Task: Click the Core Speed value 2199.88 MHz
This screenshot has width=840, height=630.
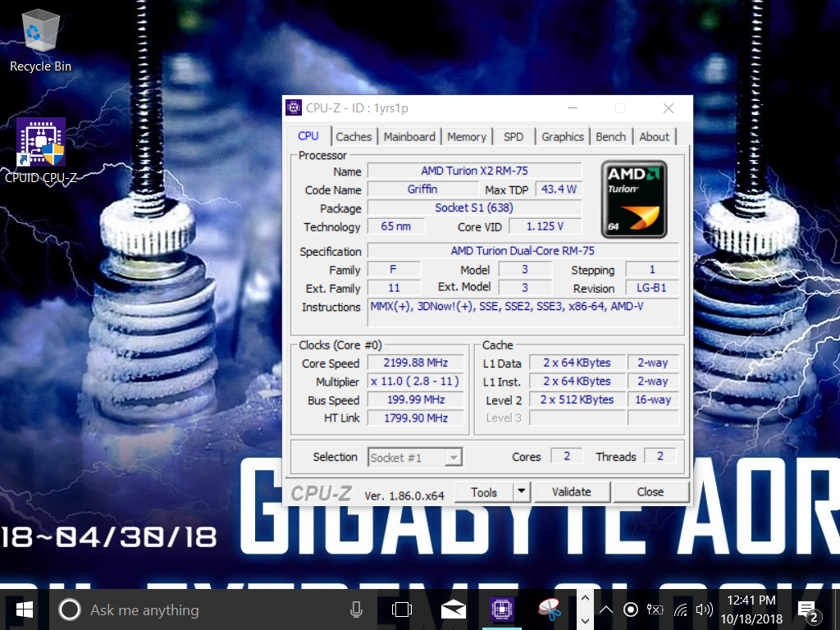Action: click(415, 363)
